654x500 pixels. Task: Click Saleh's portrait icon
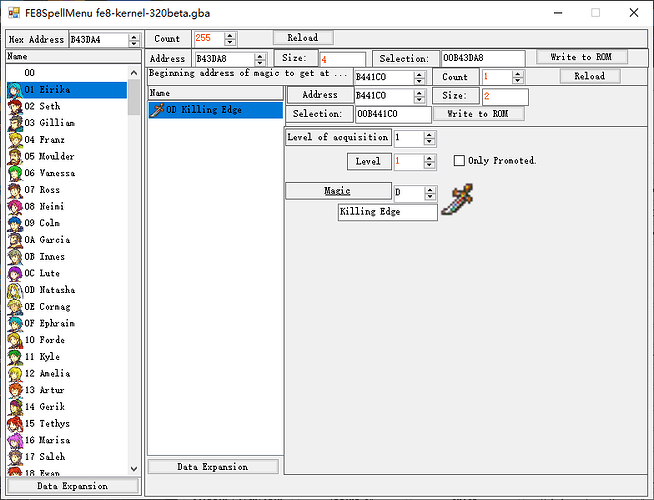[15, 457]
